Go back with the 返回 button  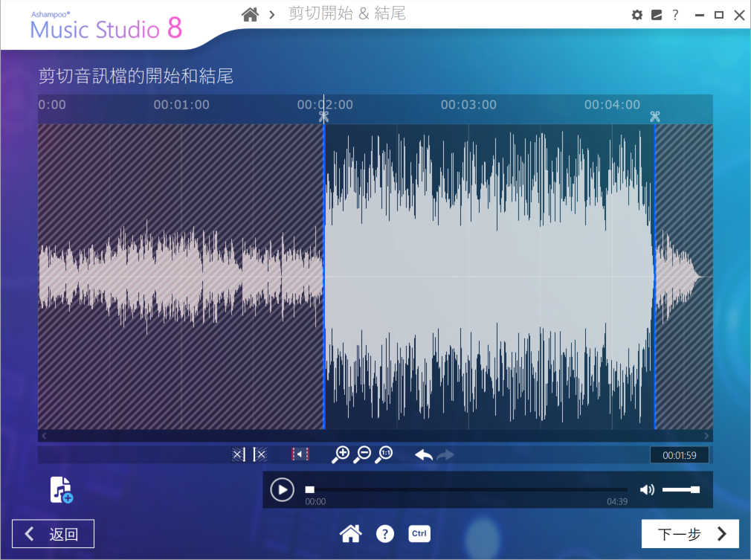[53, 534]
